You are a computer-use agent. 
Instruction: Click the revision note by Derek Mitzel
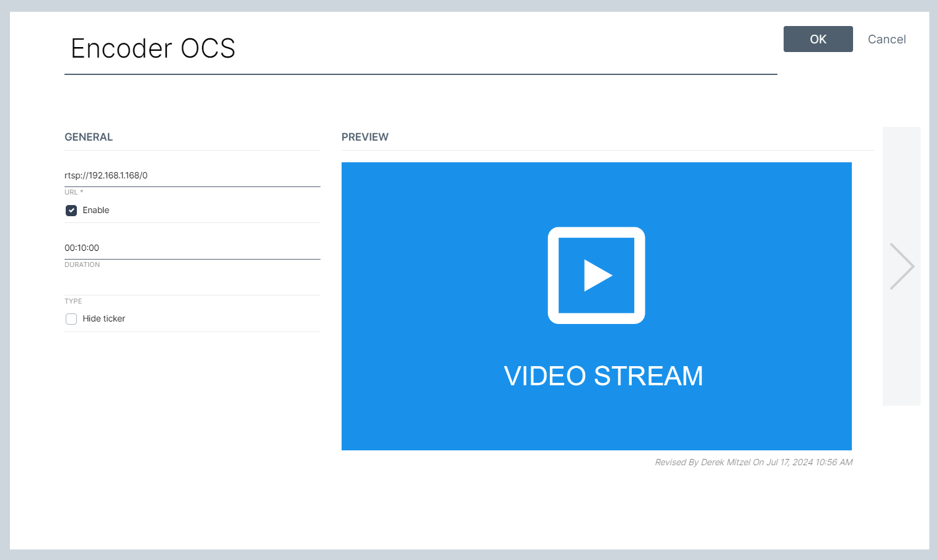(x=754, y=462)
